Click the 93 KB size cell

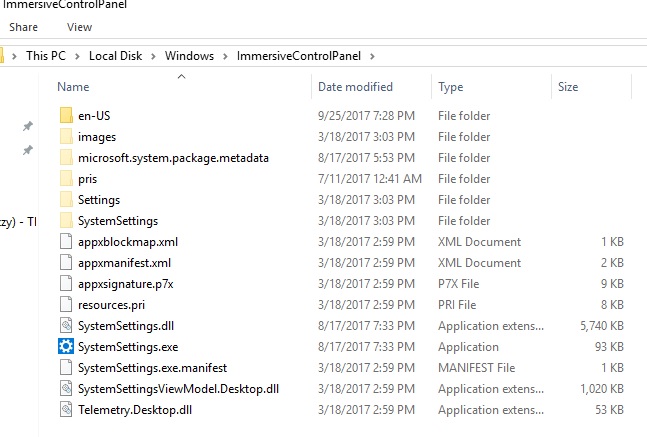(x=609, y=347)
